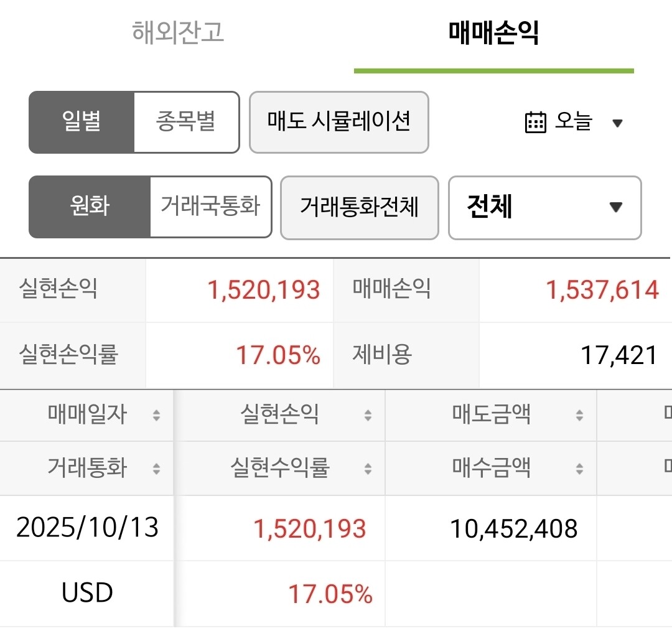Click the arrow beside 오늘
This screenshot has height=631, width=672.
click(617, 123)
